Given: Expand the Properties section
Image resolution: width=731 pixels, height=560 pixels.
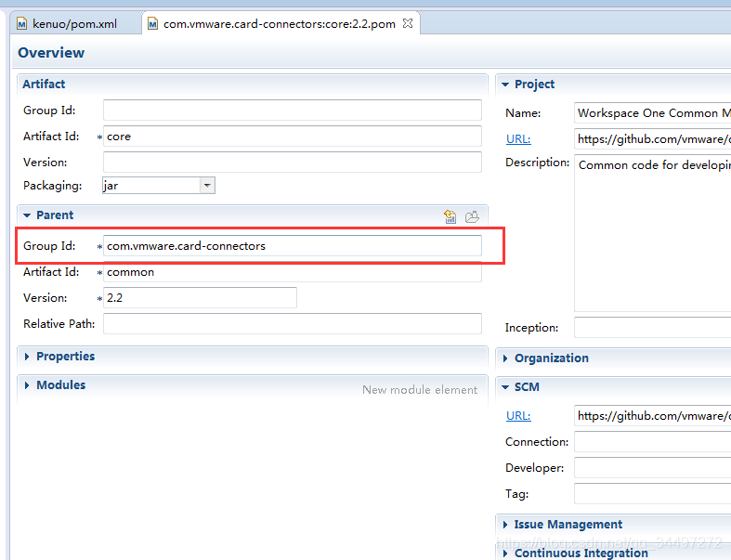Looking at the screenshot, I should coord(27,357).
